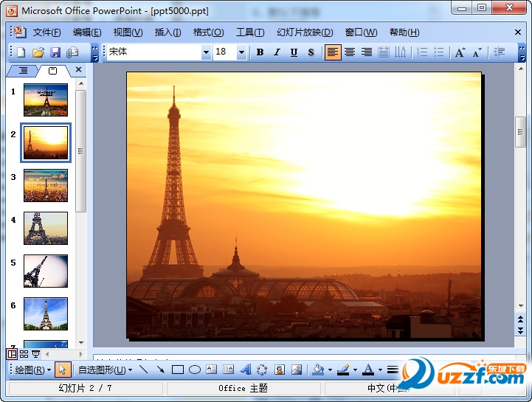Apply distributed text alignment
Image resolution: width=532 pixels, height=402 pixels.
[384, 52]
